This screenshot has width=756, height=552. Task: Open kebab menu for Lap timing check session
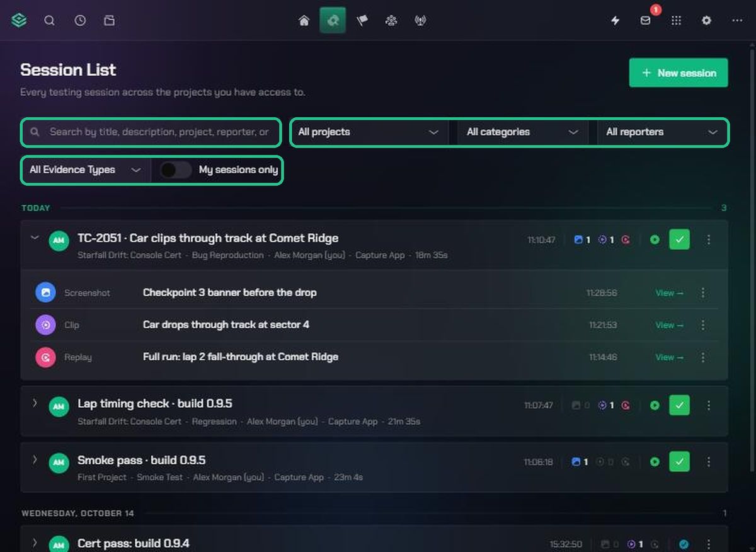709,405
